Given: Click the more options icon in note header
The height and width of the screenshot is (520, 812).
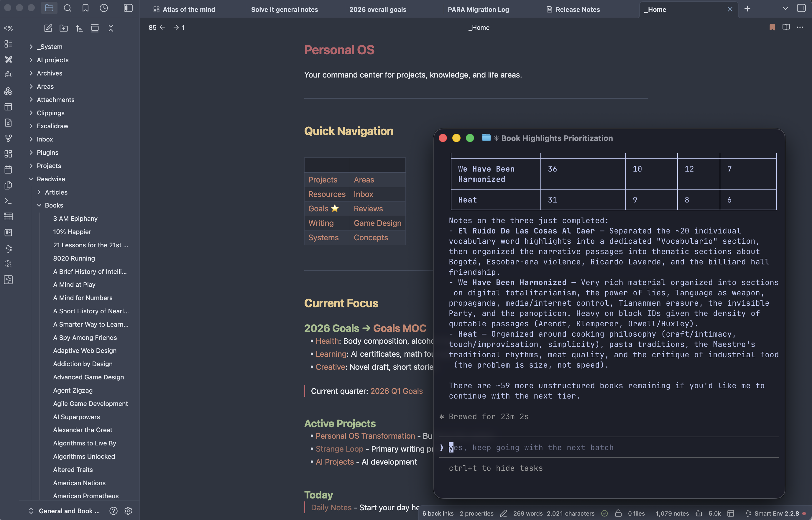Looking at the screenshot, I should click(x=800, y=27).
